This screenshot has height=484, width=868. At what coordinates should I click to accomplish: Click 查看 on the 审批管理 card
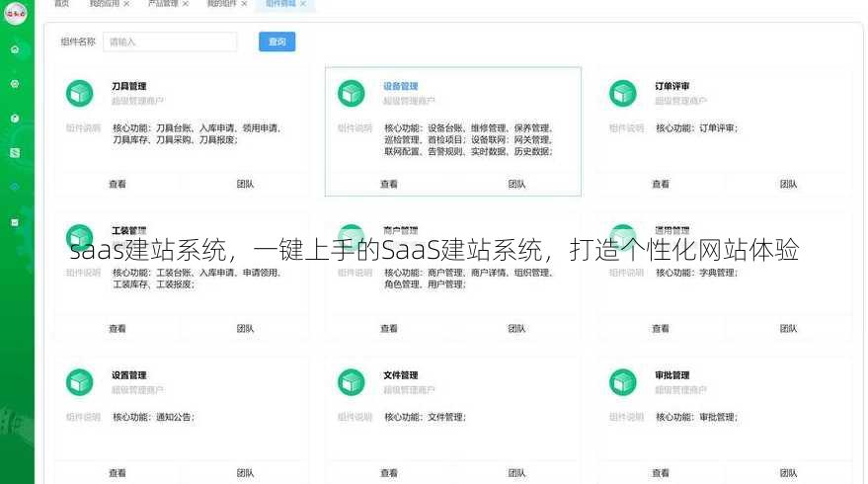click(661, 473)
